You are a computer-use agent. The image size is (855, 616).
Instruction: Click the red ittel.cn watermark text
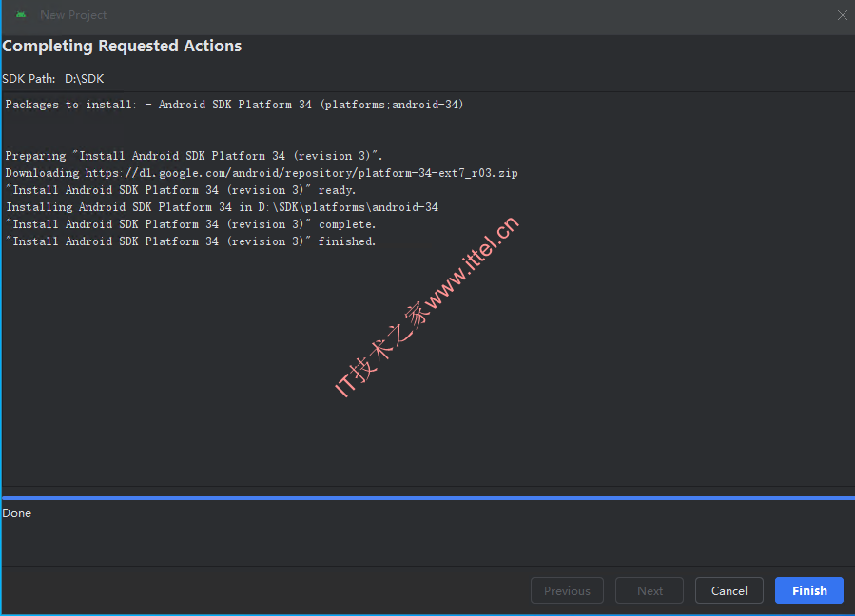point(426,307)
